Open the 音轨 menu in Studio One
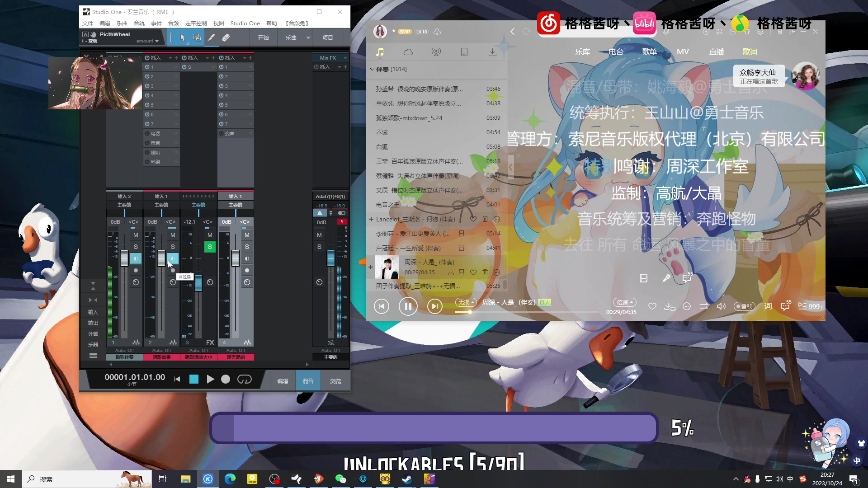868x488 pixels. point(139,23)
